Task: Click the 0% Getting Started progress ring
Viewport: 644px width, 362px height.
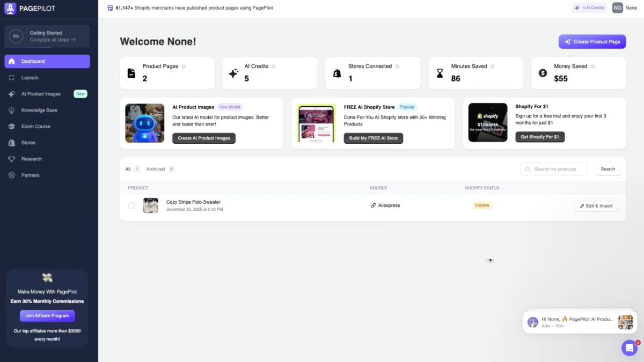Action: click(x=16, y=36)
